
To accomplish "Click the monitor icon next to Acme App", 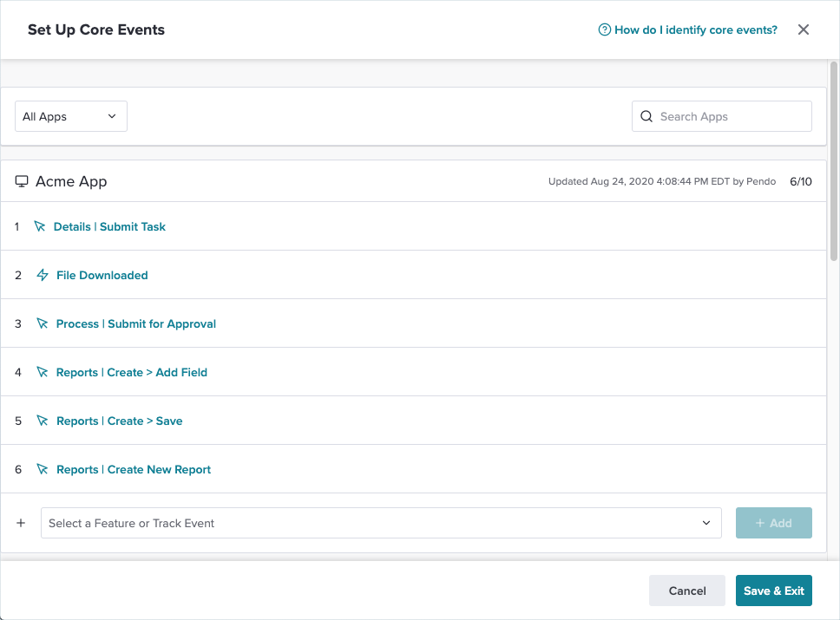I will (x=22, y=182).
